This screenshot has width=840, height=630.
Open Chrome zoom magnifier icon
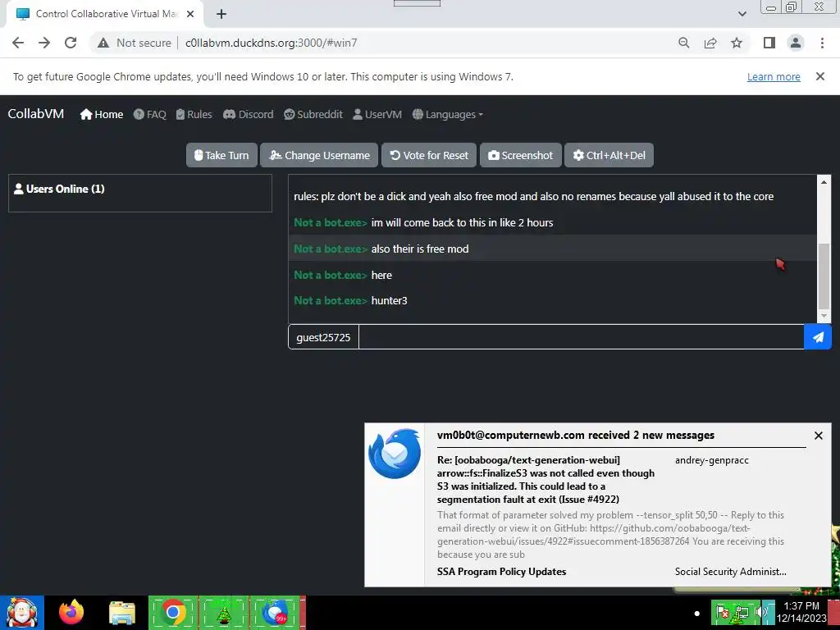click(x=683, y=43)
